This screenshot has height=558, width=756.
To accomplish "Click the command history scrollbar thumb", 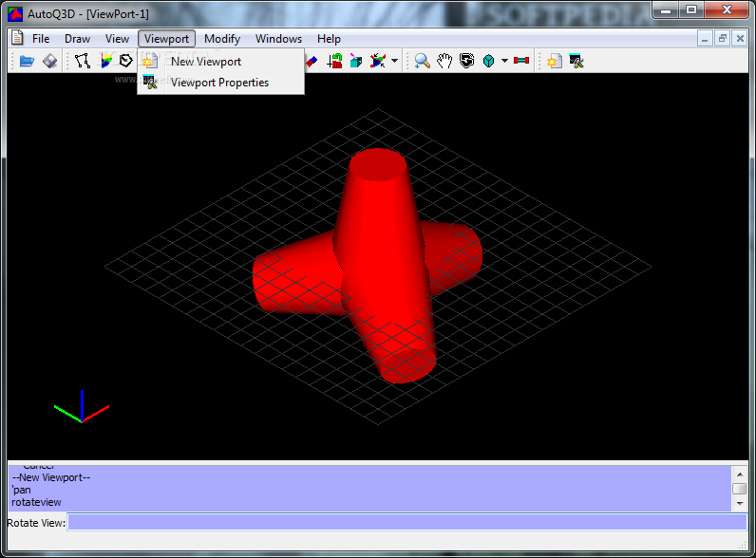I will point(740,489).
